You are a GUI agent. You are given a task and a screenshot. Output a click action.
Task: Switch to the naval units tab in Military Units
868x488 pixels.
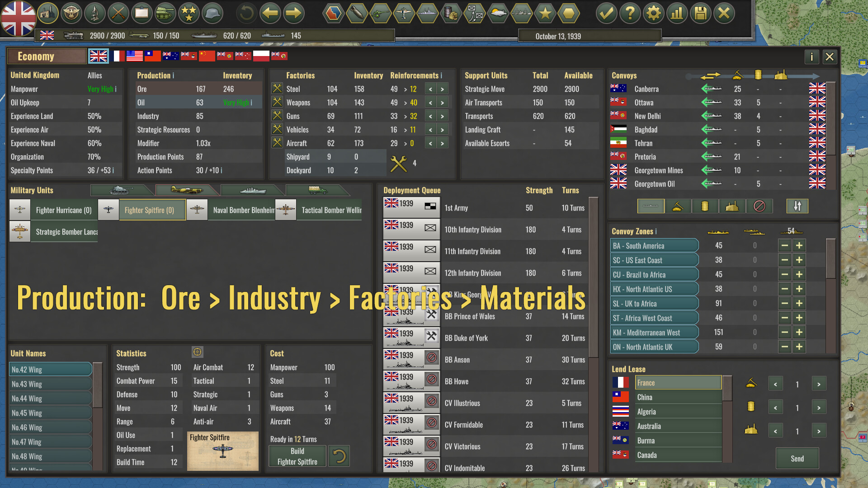(x=252, y=190)
